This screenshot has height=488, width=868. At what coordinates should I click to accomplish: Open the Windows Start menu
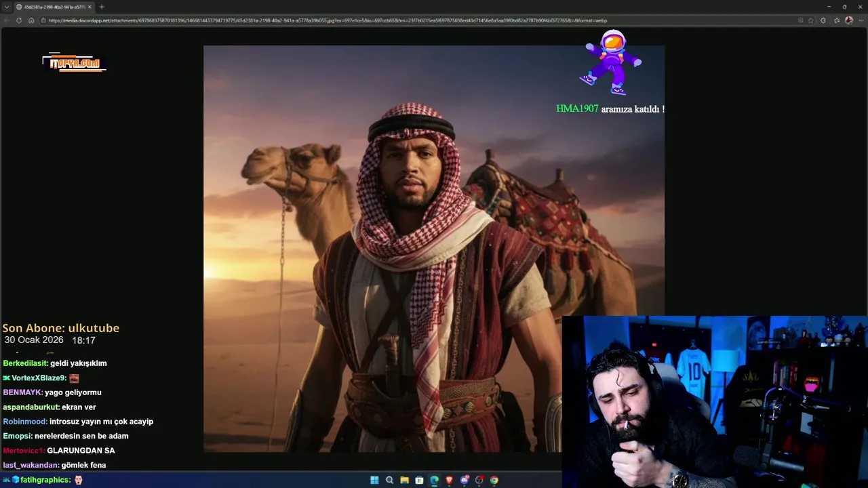point(374,480)
